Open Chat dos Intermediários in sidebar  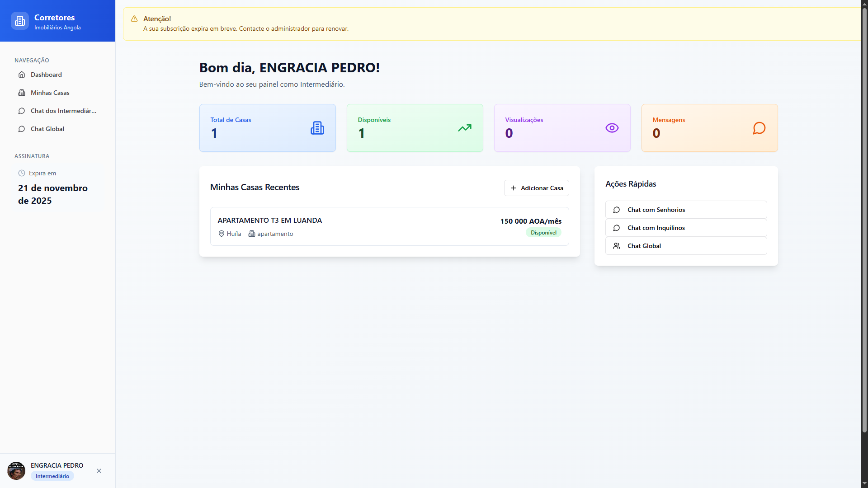click(x=58, y=111)
